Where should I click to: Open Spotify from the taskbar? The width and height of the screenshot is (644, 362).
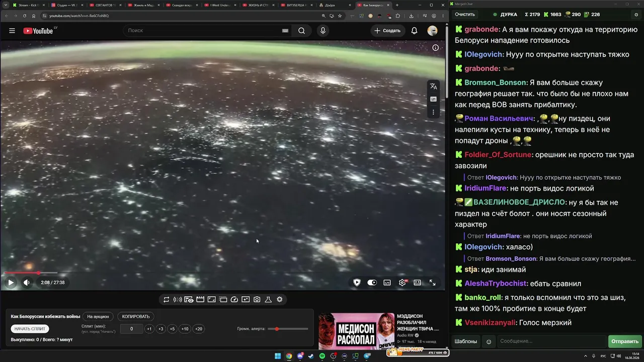tap(322, 356)
